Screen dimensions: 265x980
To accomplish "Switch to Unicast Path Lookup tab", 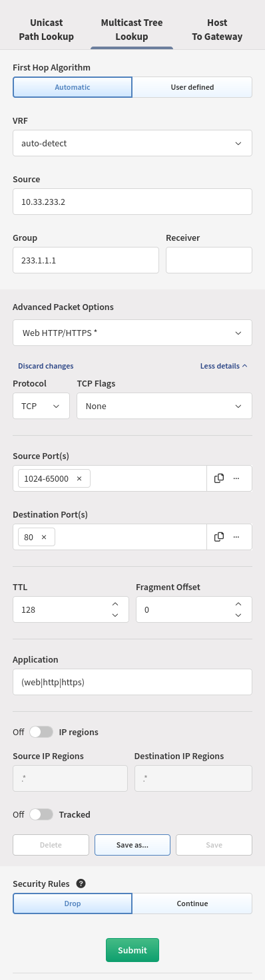I will click(x=47, y=29).
